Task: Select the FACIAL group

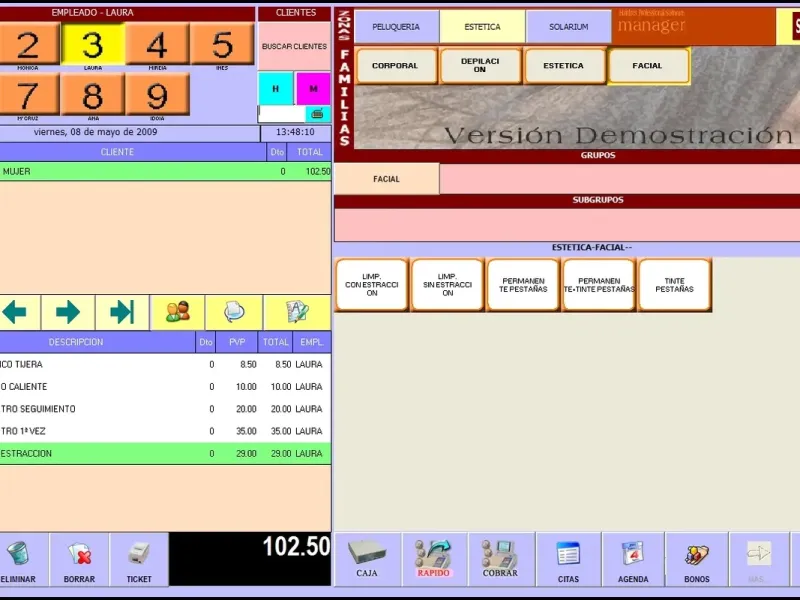Action: coord(387,179)
